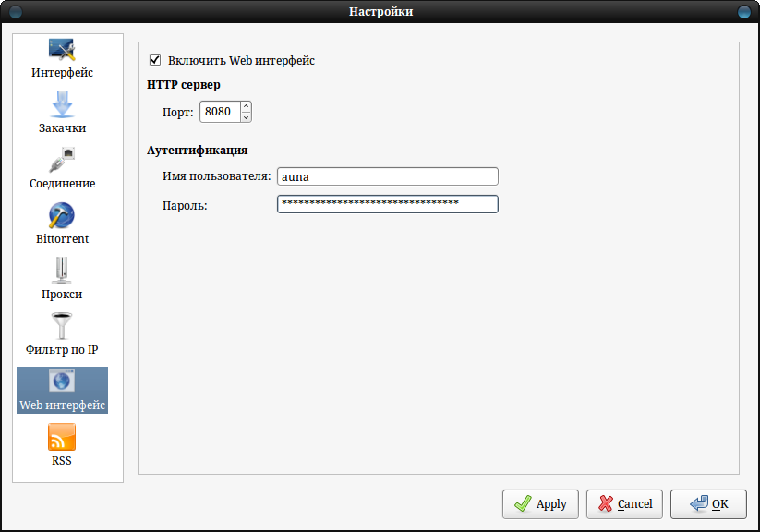Screen dimensions: 760x532
Task: Click the Порт: label
Action: click(178, 113)
